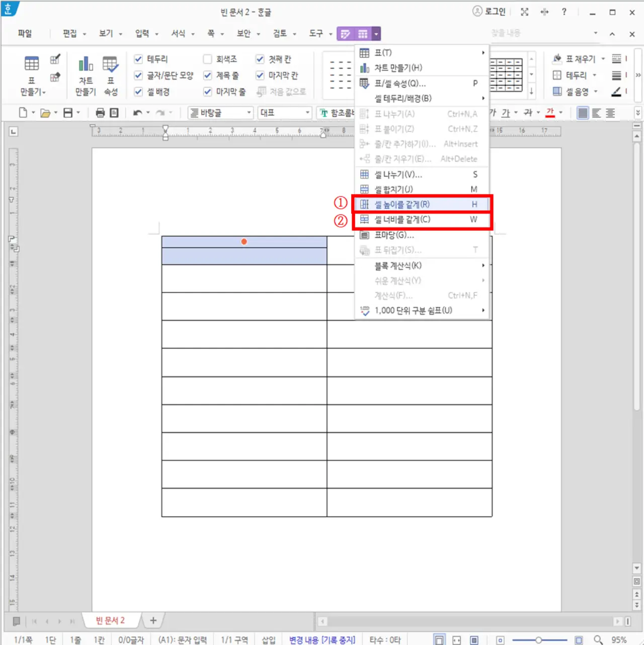The height and width of the screenshot is (645, 644).
Task: Click the 95% zoom level text
Action: (619, 640)
